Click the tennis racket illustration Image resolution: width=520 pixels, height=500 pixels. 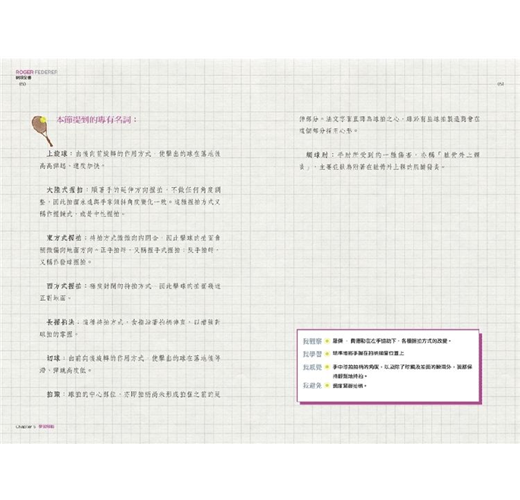tap(42, 131)
